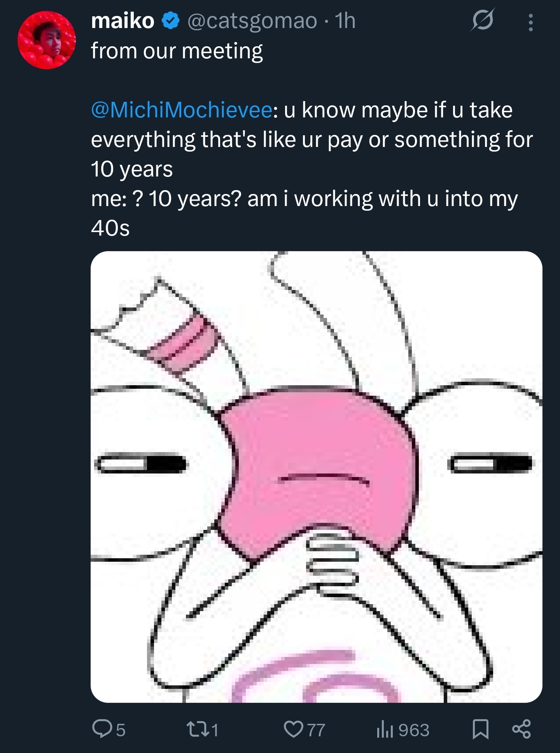560x753 pixels.
Task: Click the @catsgomao handle
Action: coord(252,21)
